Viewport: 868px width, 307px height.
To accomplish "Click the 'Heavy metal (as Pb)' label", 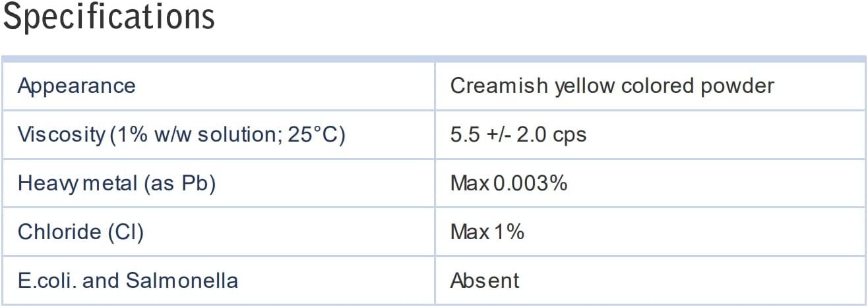I will (x=117, y=183).
